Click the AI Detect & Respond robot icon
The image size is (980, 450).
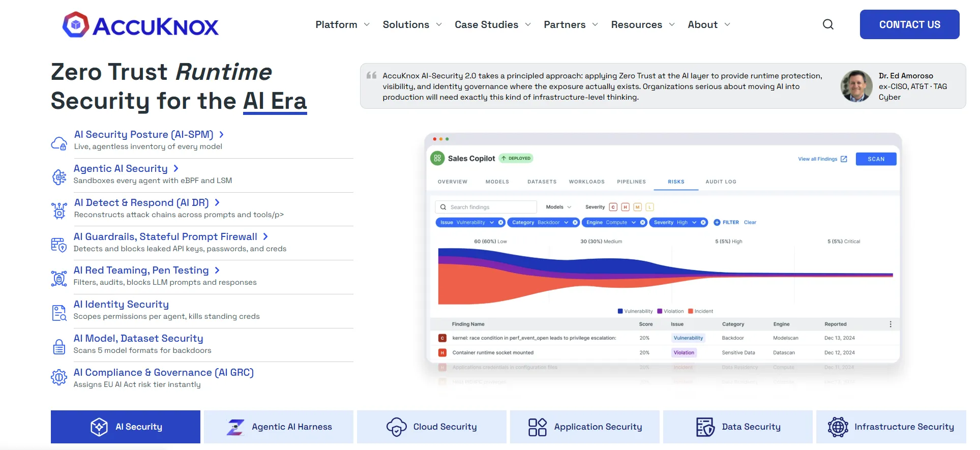(x=59, y=211)
